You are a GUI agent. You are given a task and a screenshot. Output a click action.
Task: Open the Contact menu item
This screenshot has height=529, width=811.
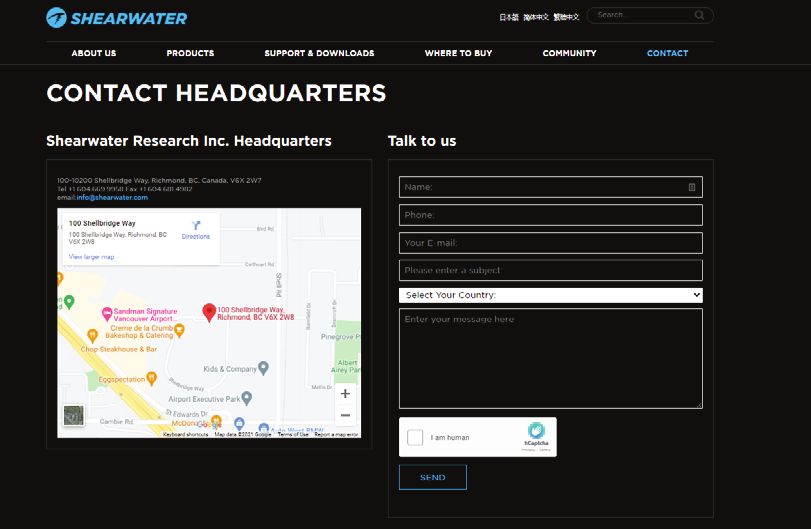667,53
